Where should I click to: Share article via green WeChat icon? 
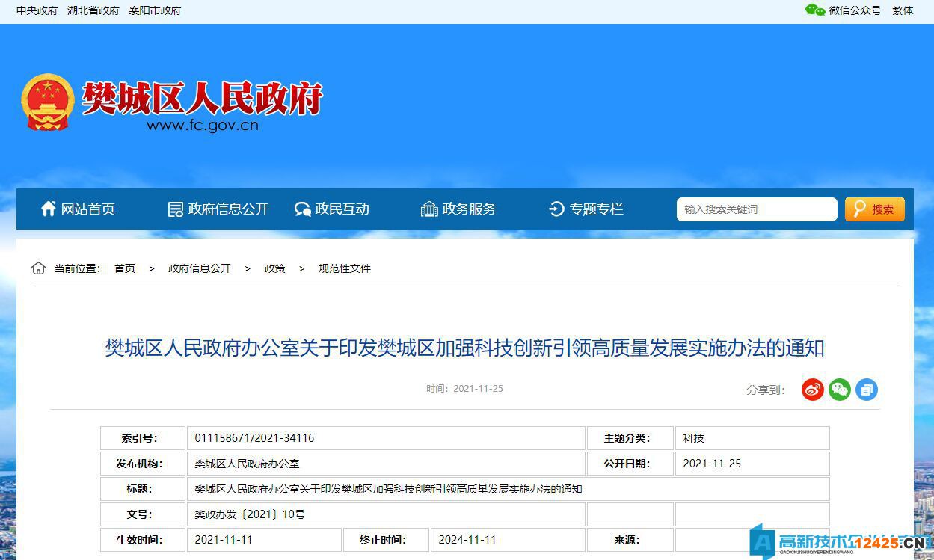[x=840, y=390]
